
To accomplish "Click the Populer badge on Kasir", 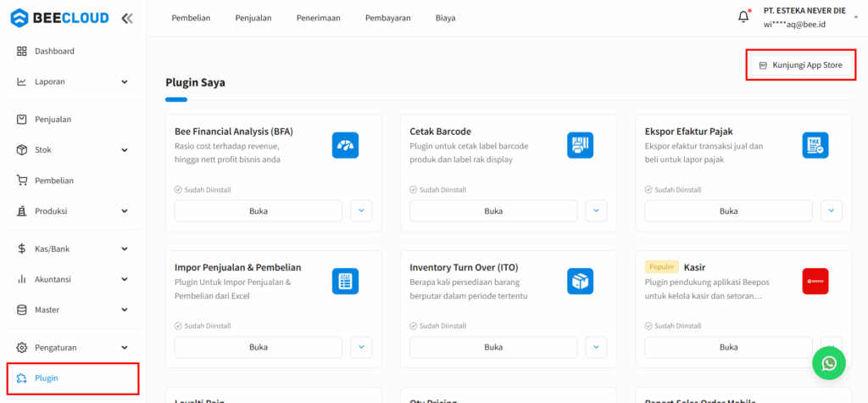I will (661, 267).
